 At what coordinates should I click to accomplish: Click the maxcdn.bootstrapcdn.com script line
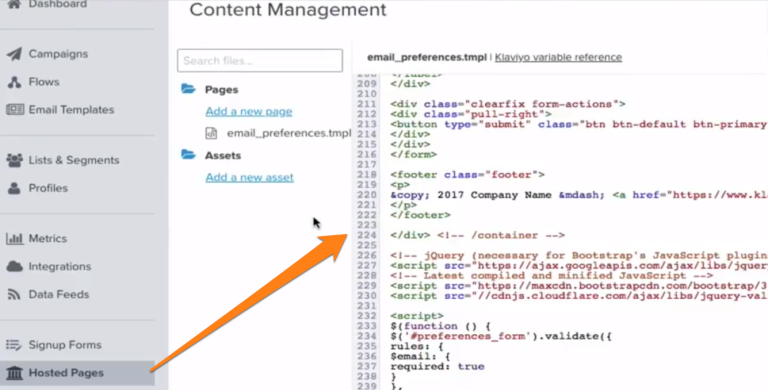click(579, 286)
